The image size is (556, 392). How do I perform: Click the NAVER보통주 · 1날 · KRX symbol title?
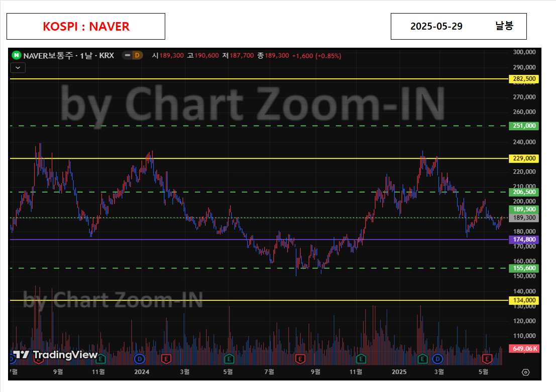coord(68,56)
